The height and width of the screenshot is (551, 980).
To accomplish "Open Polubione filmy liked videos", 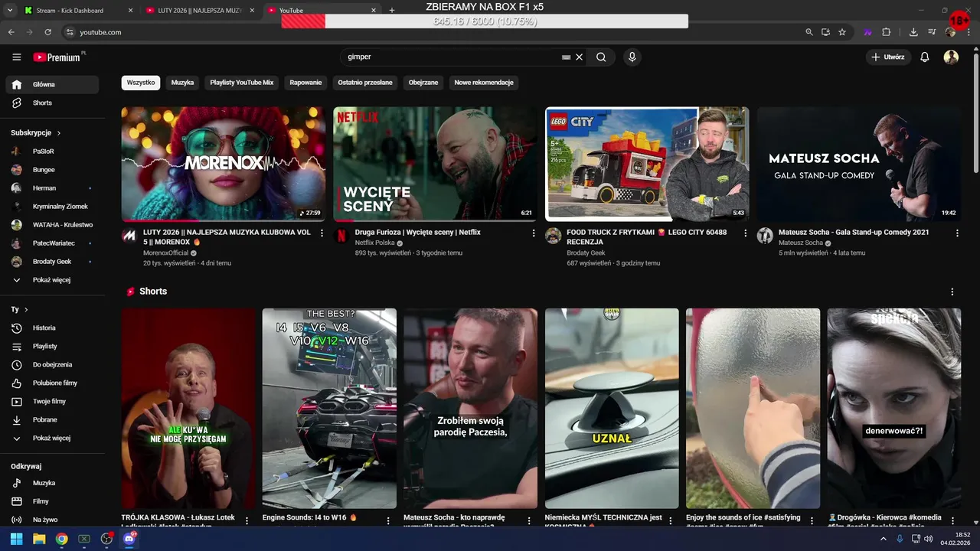I will coord(52,383).
